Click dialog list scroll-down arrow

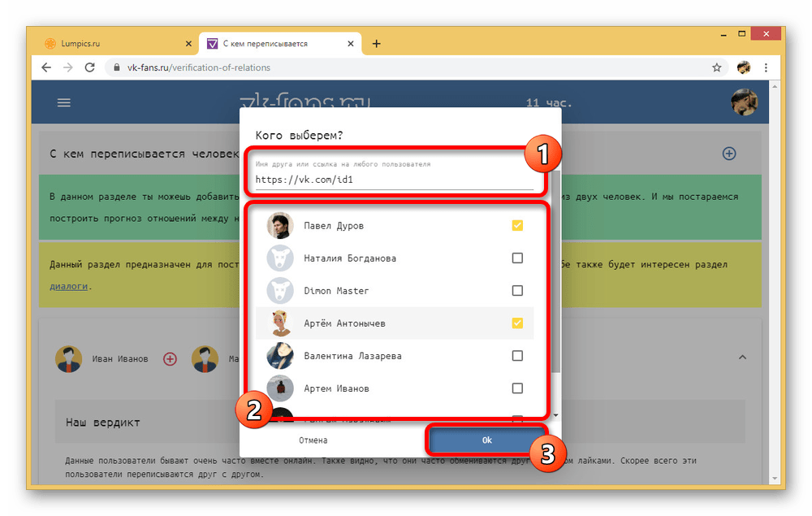(556, 415)
